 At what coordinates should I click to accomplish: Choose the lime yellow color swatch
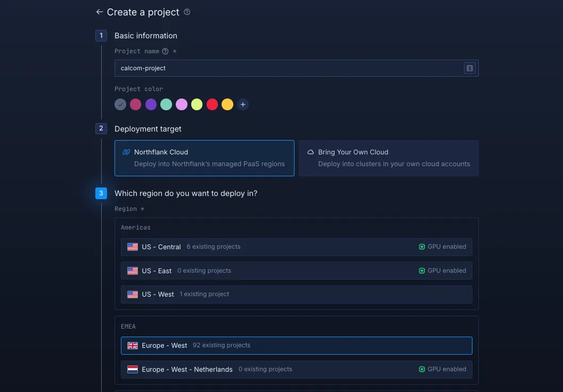(197, 104)
